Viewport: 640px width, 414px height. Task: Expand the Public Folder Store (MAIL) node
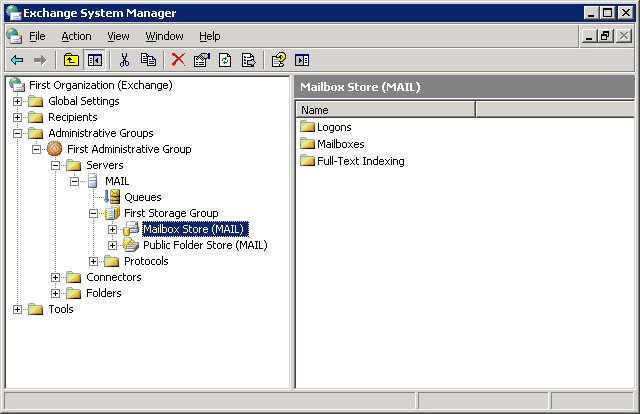pos(113,245)
